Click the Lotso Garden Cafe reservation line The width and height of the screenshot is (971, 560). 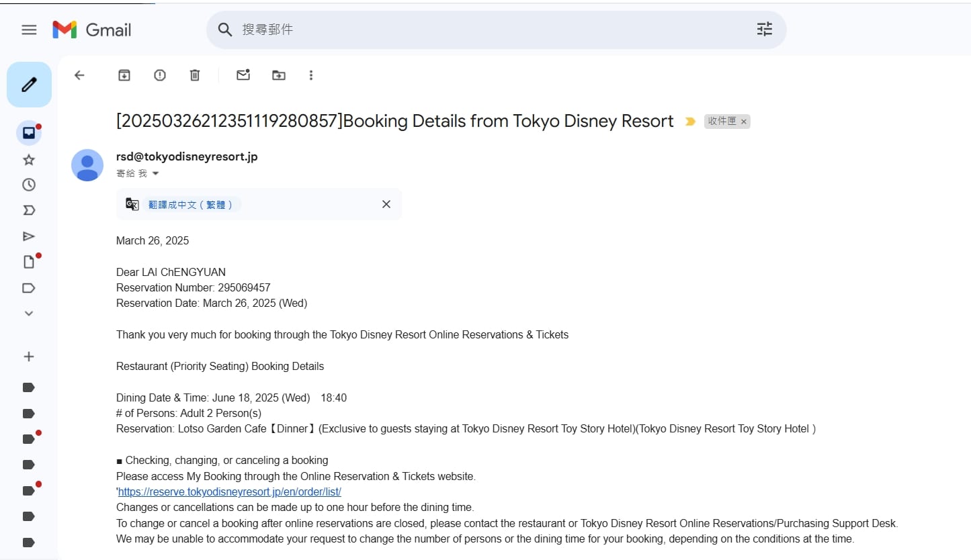pos(466,428)
